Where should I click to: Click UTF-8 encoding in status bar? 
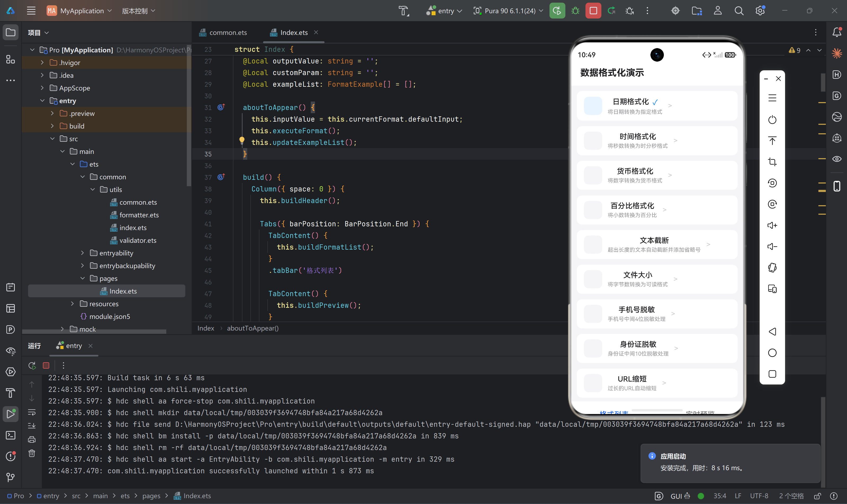click(759, 496)
